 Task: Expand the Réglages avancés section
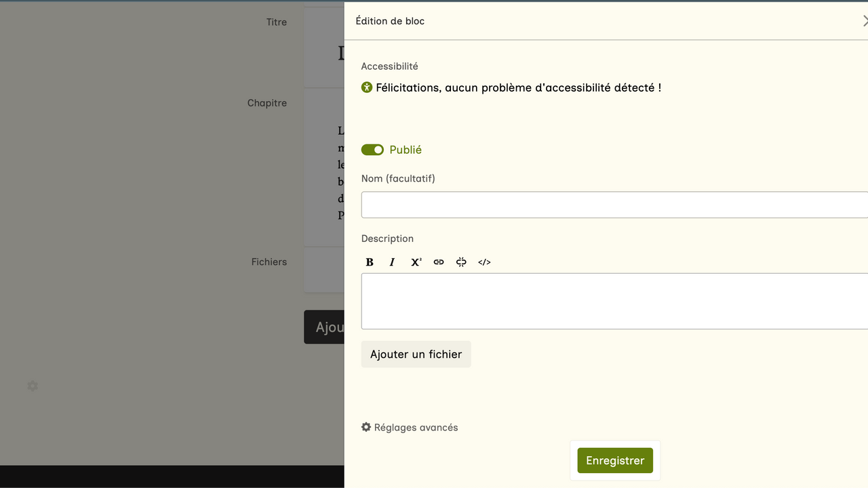(x=410, y=428)
